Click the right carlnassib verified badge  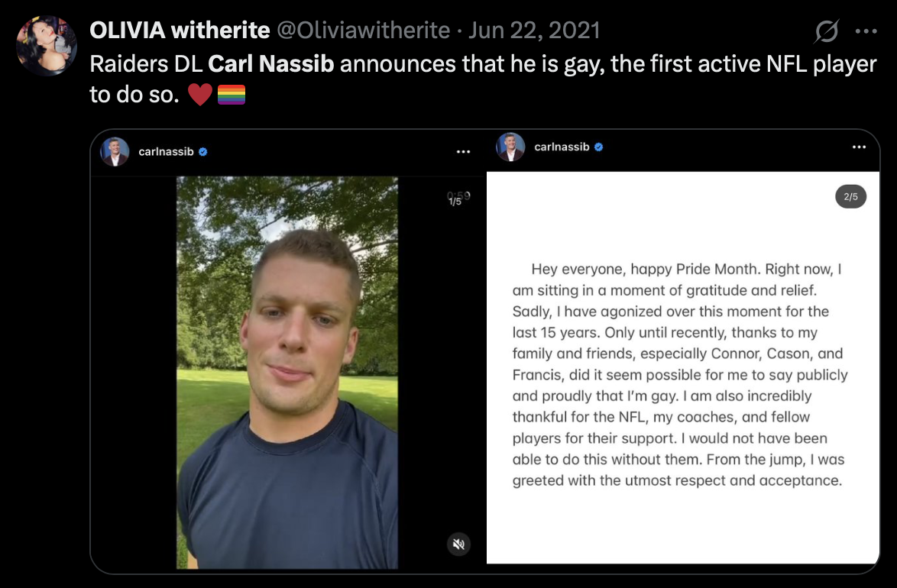(x=599, y=147)
